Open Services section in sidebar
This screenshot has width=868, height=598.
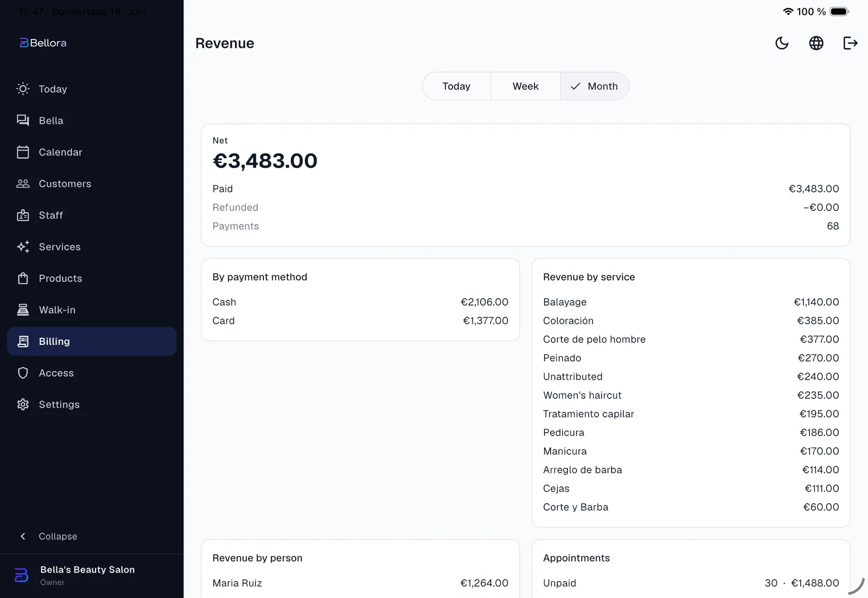[92, 247]
